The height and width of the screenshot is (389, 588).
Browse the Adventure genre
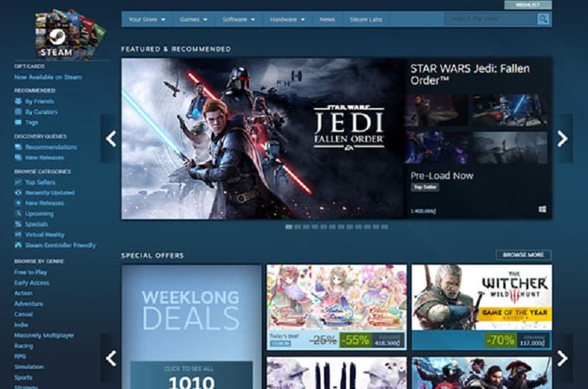[x=29, y=304]
